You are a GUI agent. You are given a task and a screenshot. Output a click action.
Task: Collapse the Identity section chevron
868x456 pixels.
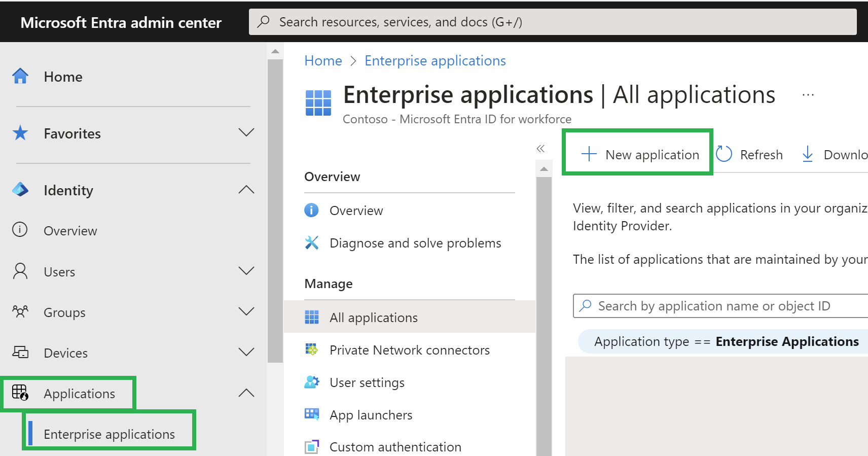[246, 190]
